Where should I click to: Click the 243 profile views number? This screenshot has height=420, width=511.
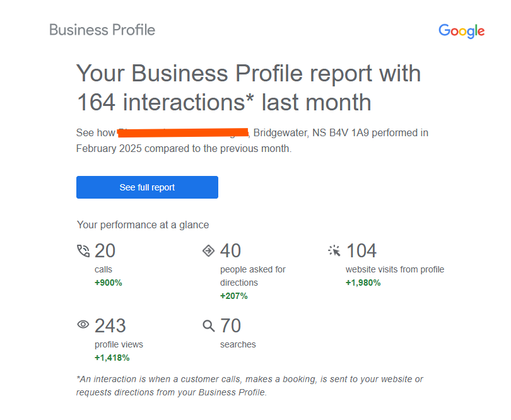tap(110, 325)
